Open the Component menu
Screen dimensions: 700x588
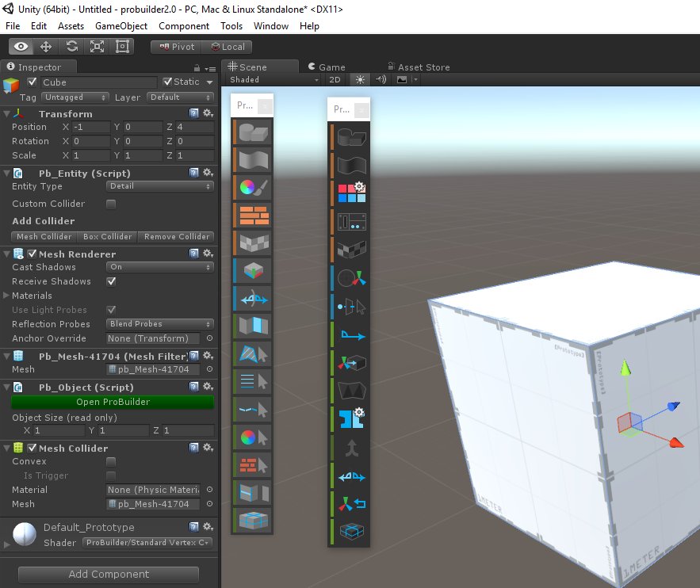[x=184, y=26]
